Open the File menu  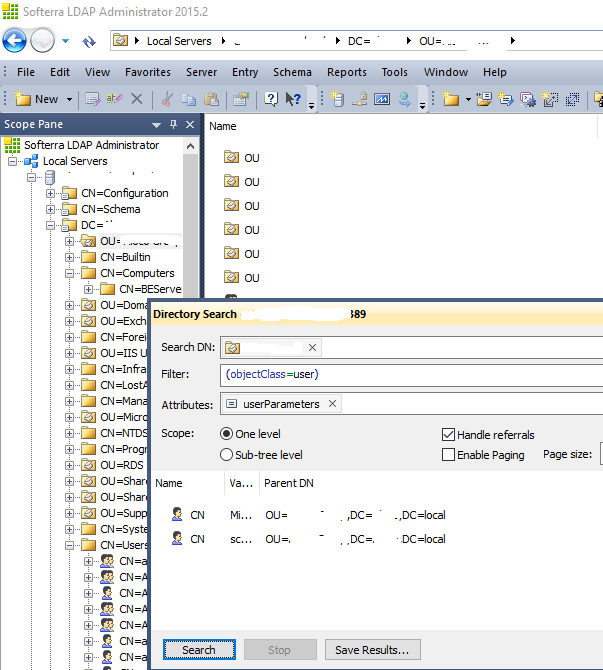click(x=26, y=72)
